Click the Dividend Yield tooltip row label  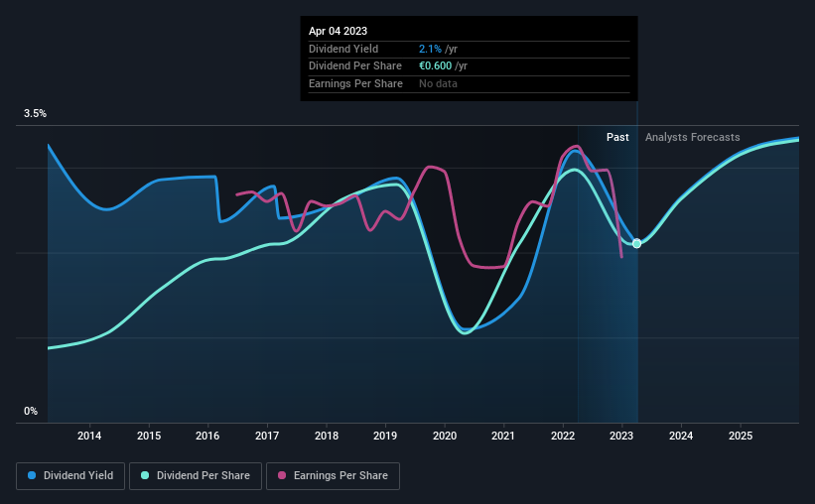point(343,49)
